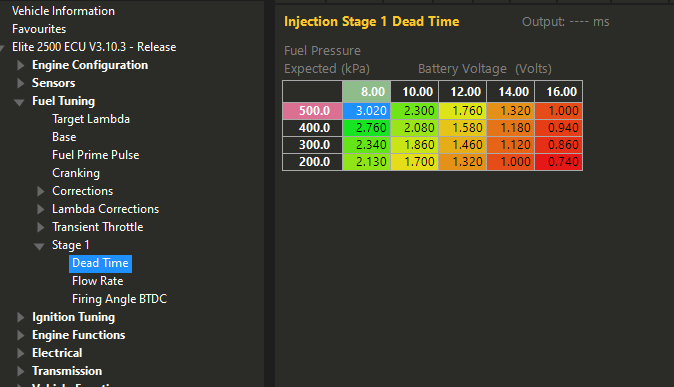Open Vehicle Information entry
Screen dimensions: 674x387
pos(63,11)
